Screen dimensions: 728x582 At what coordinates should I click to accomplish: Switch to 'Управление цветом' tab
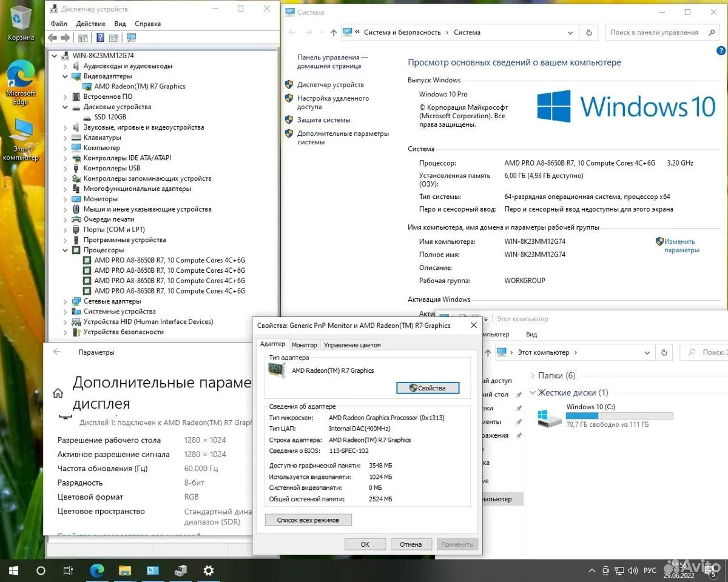(352, 345)
